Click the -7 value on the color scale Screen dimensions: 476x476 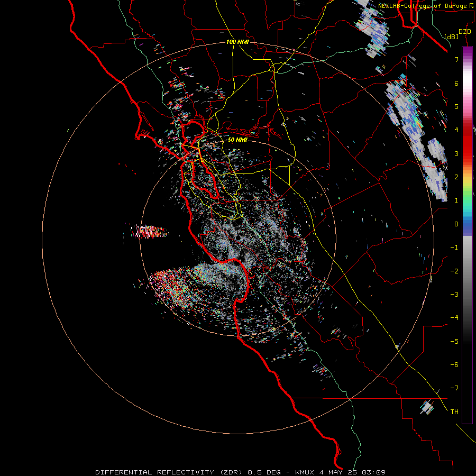(454, 388)
